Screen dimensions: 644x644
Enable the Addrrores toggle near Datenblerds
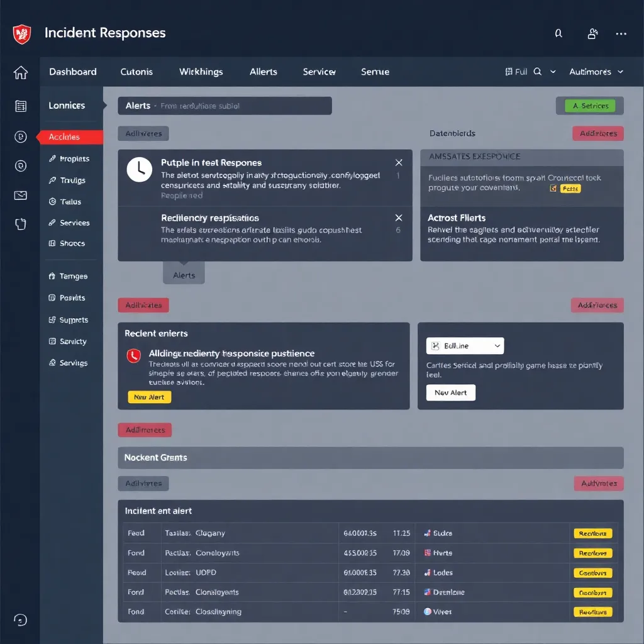point(597,133)
